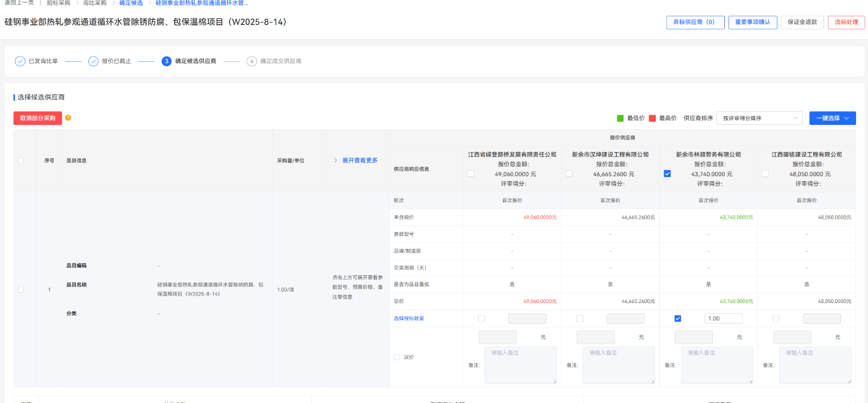Click the green 最低价 legend square
The height and width of the screenshot is (403, 868).
(620, 118)
